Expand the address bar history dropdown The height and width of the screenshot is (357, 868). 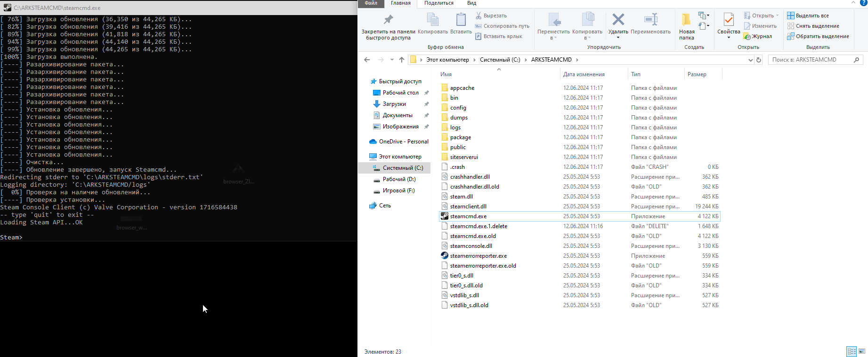point(750,60)
